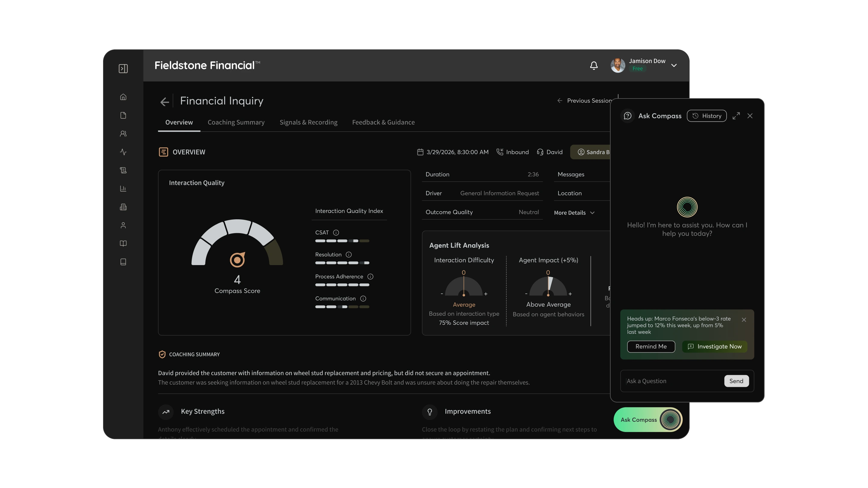Open Ask Compass History
868x488 pixels.
click(x=706, y=116)
